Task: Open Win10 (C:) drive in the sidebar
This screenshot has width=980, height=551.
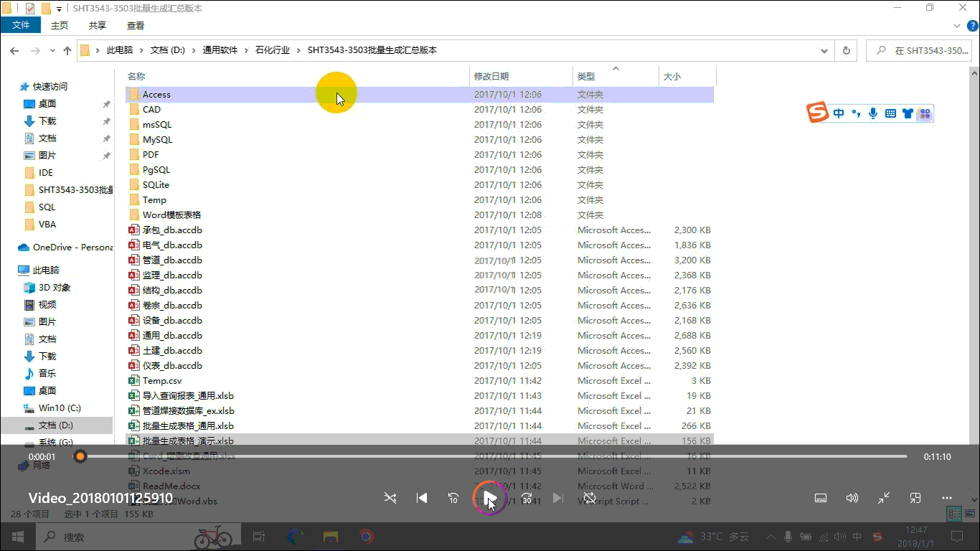Action: click(x=60, y=408)
